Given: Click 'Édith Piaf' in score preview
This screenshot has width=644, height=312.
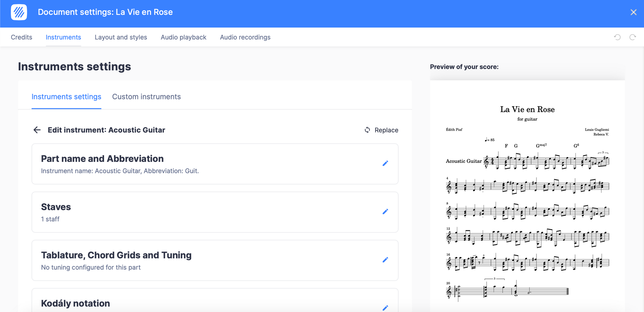Looking at the screenshot, I should (x=454, y=130).
